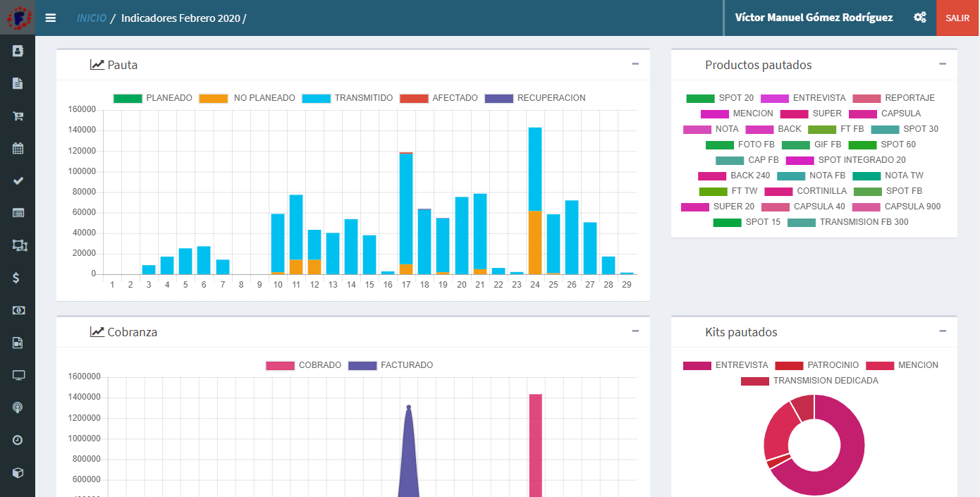Viewport: 980px width, 497px height.
Task: Toggle PLANEADO series in Pauta legend
Action: click(153, 98)
